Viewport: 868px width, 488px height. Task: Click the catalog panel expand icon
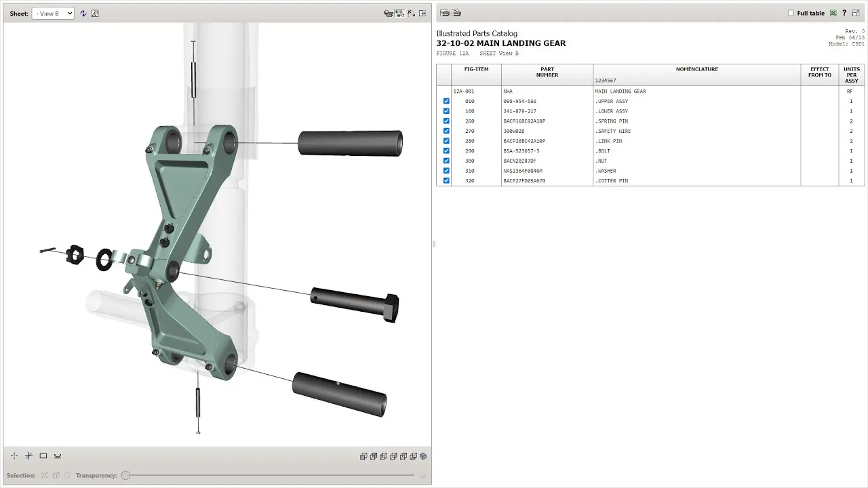click(856, 13)
